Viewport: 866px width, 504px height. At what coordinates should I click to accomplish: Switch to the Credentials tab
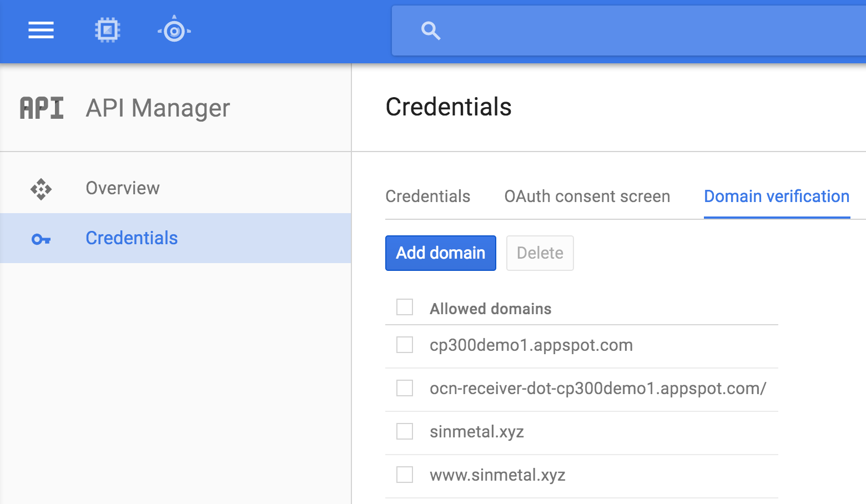[427, 196]
